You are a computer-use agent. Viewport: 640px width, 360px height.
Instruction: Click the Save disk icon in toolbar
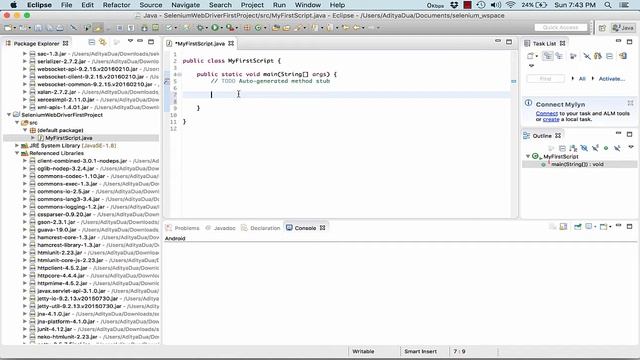pos(38,28)
